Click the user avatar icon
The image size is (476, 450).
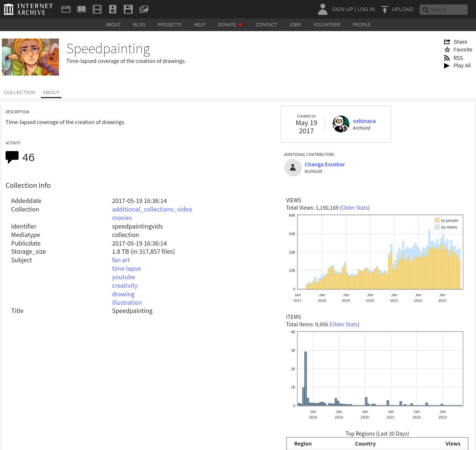[x=323, y=9]
